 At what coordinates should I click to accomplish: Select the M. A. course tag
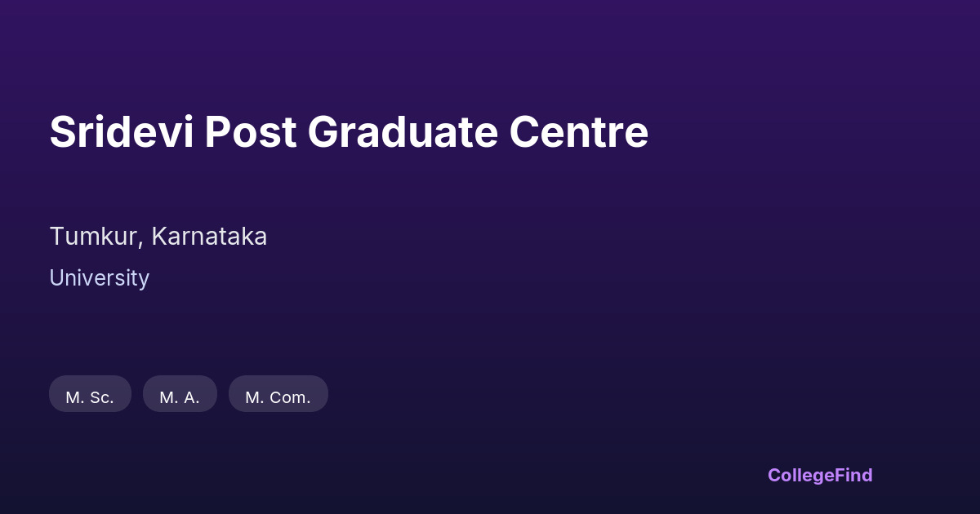point(180,394)
